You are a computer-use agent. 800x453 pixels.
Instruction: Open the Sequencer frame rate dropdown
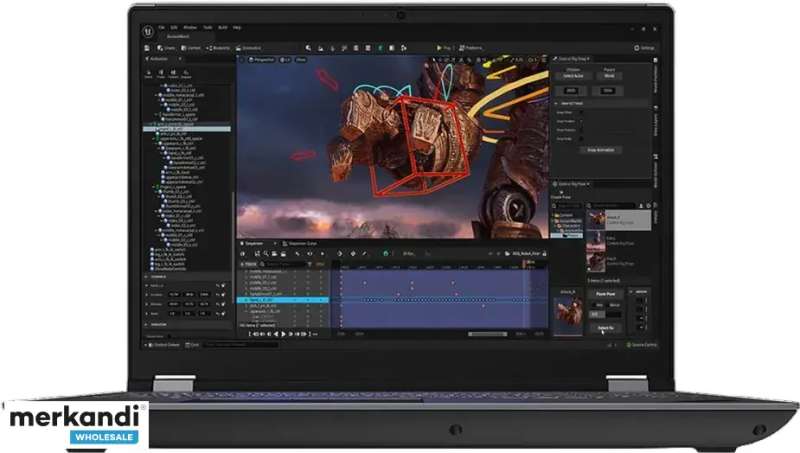pos(410,254)
